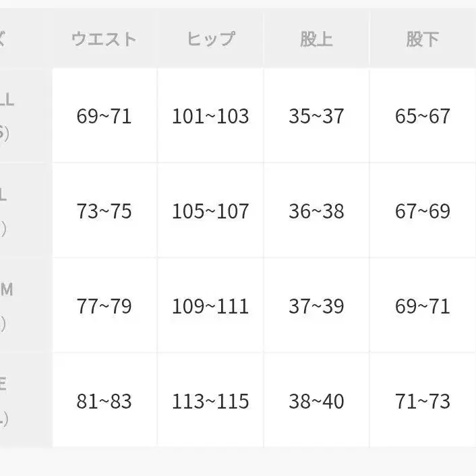Click the ウエスト column header
The width and height of the screenshot is (476, 476).
pos(104,39)
